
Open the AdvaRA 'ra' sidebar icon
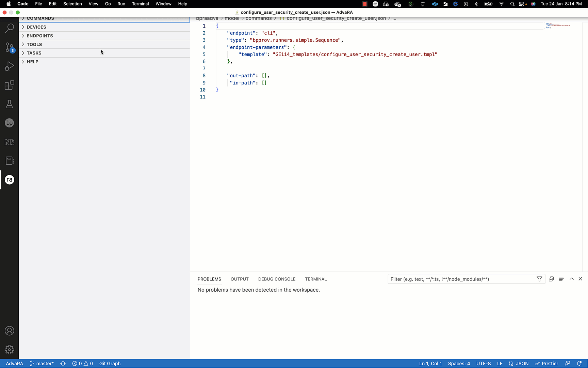(x=9, y=180)
